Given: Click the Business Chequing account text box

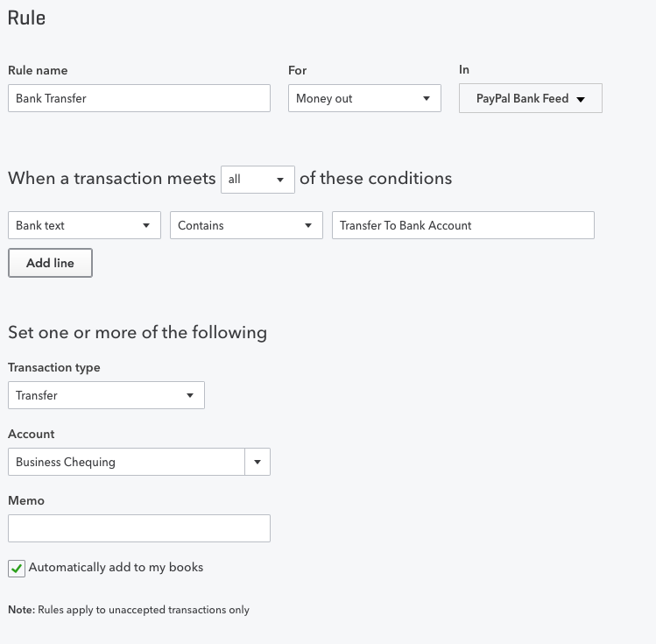Looking at the screenshot, I should (126, 462).
